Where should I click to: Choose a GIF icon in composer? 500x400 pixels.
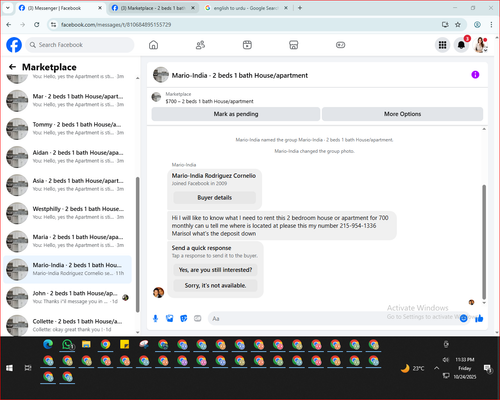coord(198,318)
